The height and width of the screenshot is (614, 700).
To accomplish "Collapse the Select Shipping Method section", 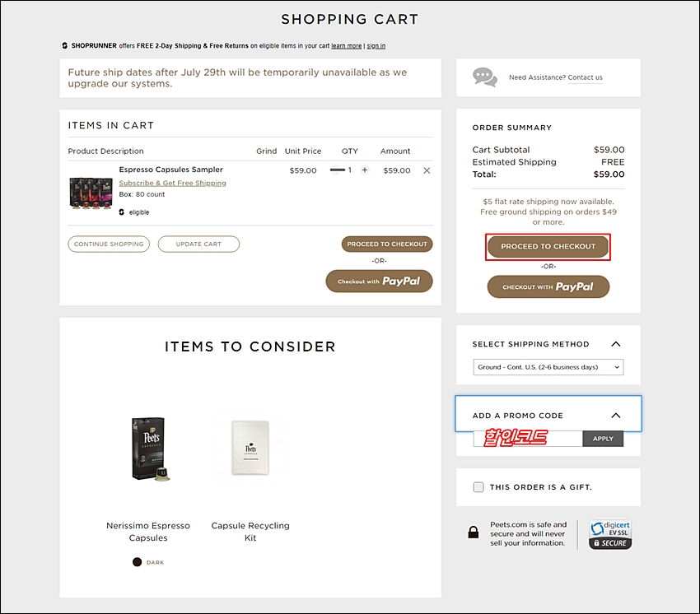I will click(x=615, y=344).
